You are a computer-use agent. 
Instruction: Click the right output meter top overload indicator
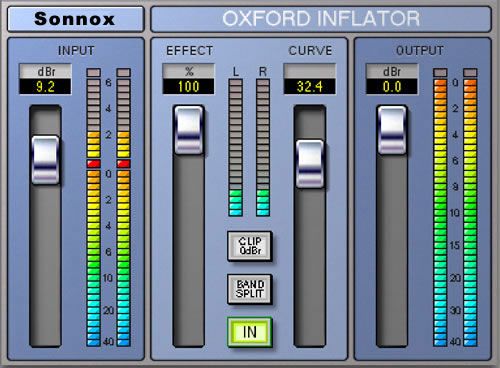coord(470,72)
